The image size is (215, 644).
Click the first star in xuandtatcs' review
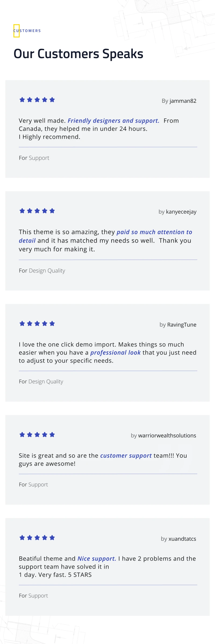pos(22,538)
